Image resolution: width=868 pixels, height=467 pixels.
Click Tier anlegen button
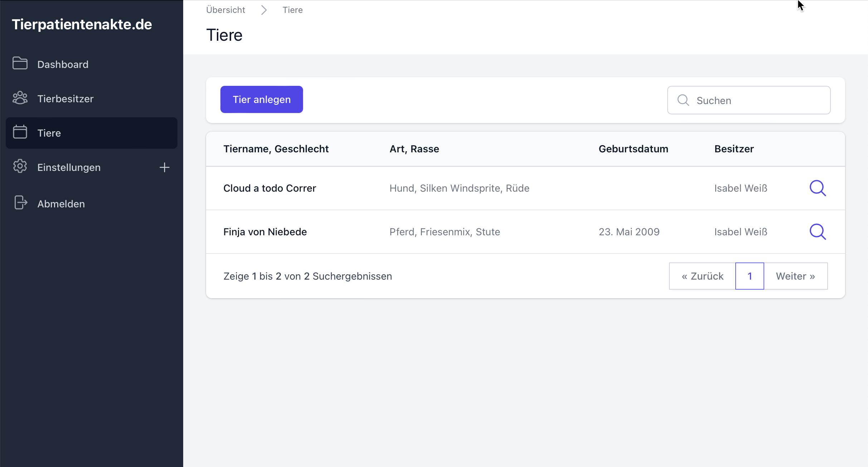[261, 99]
